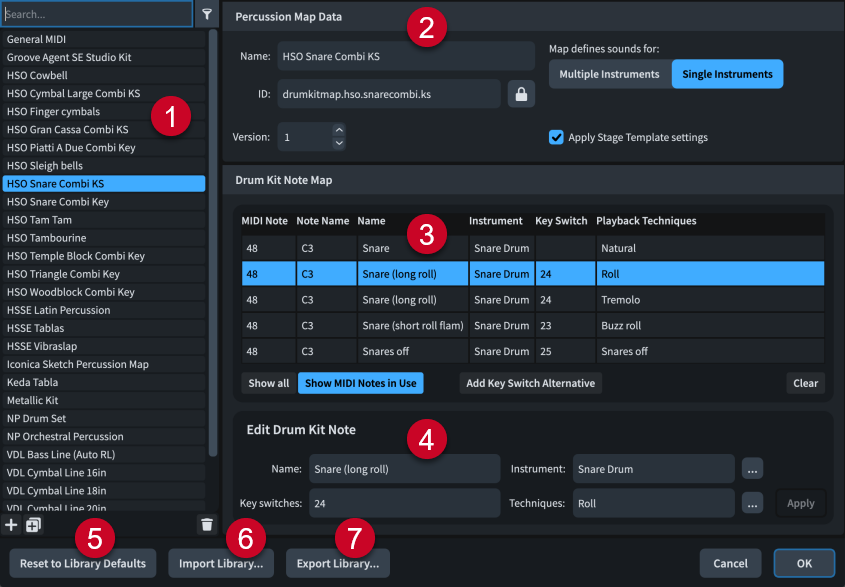
Task: Select Multiple Instruments option
Action: point(609,74)
